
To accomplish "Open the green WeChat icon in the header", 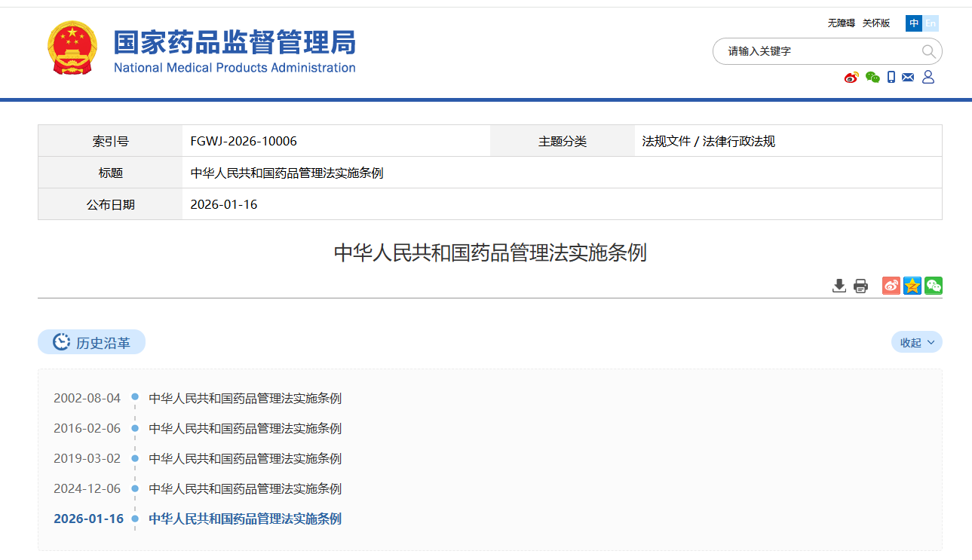I will (x=872, y=77).
